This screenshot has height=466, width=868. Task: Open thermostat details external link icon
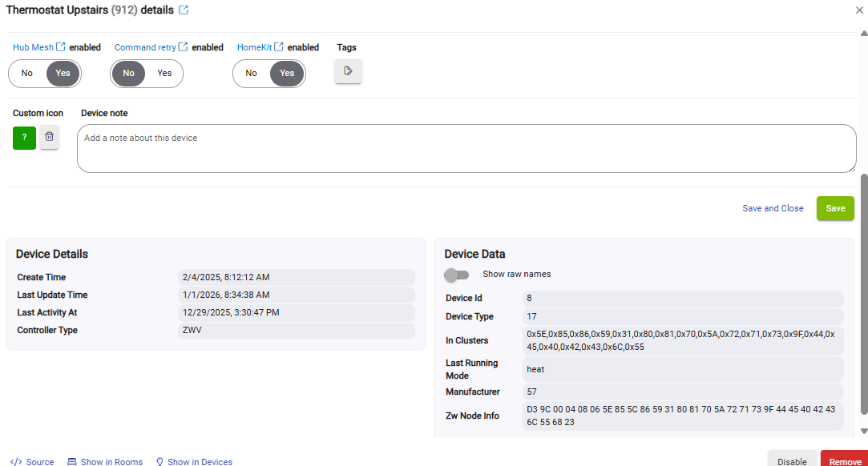click(184, 10)
